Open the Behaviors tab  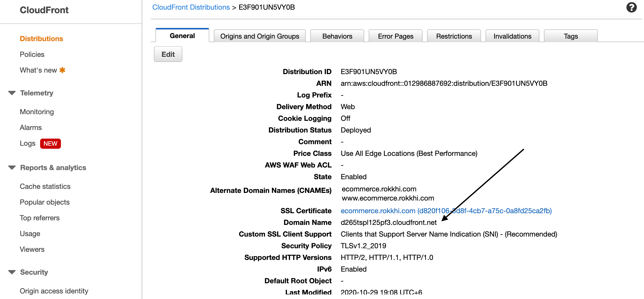tap(337, 36)
